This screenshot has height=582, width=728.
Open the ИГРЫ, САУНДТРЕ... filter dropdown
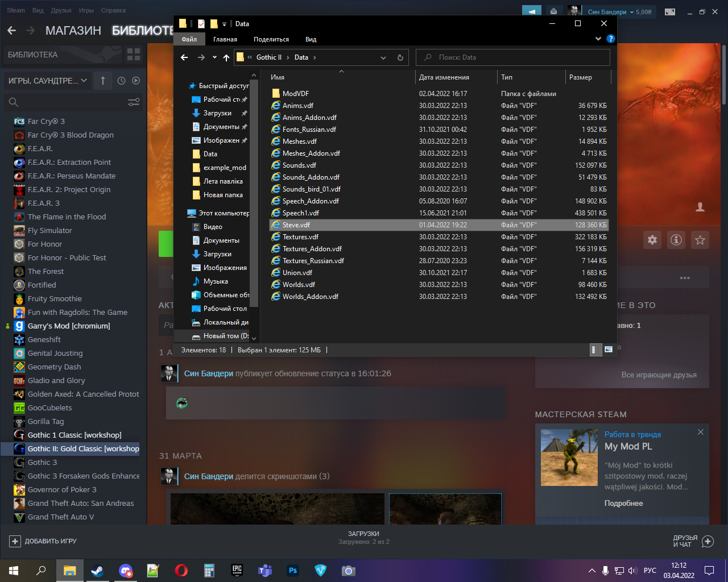click(x=48, y=81)
